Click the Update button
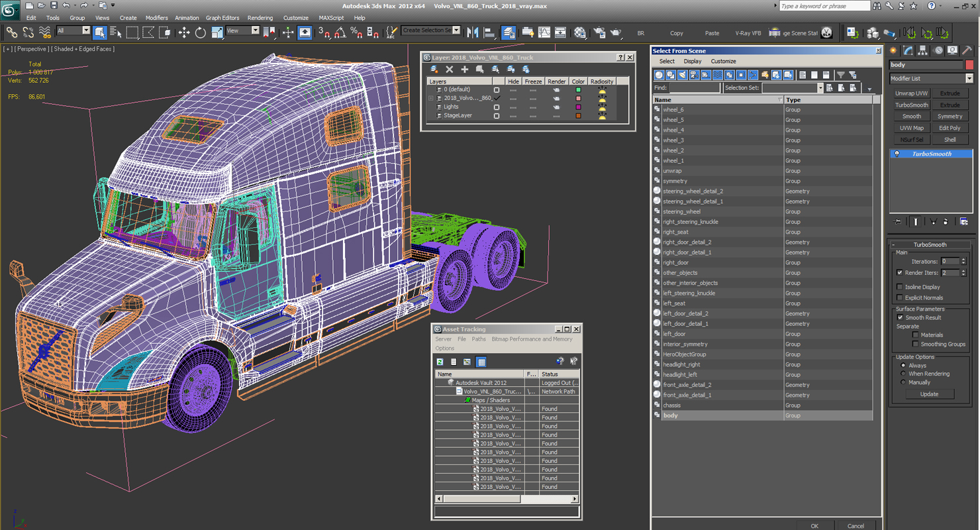 tap(929, 394)
